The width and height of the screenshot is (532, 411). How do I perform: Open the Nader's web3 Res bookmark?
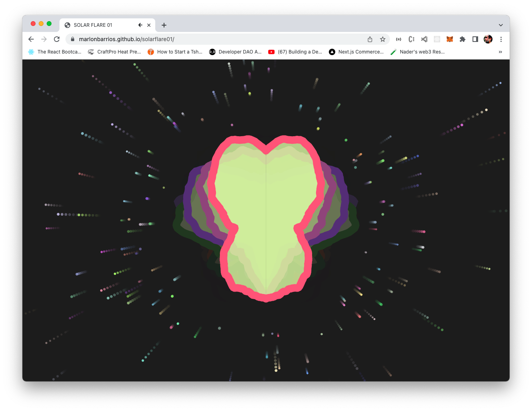pos(417,52)
